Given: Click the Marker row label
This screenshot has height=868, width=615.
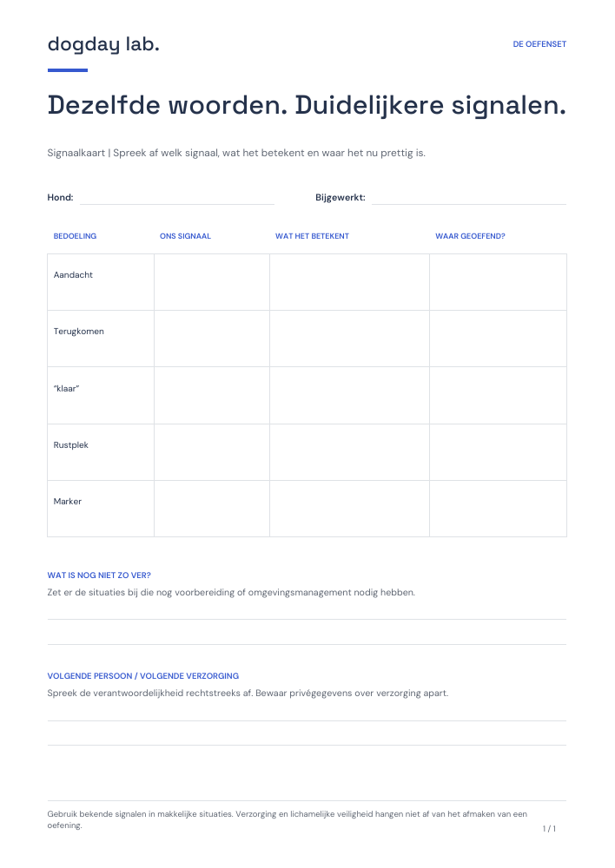Looking at the screenshot, I should tap(68, 502).
